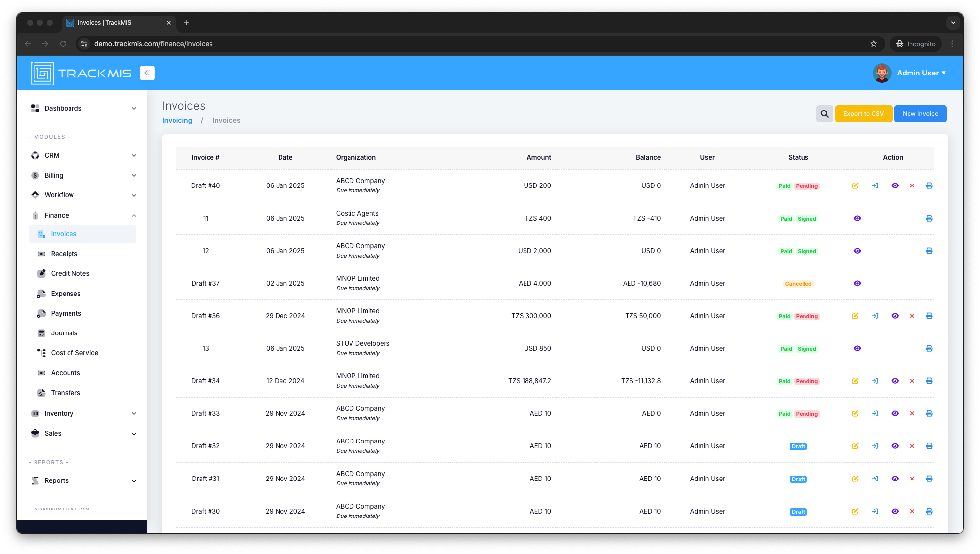Expand the Dashboards menu
Viewport: 980px width, 554px height.
[x=83, y=108]
